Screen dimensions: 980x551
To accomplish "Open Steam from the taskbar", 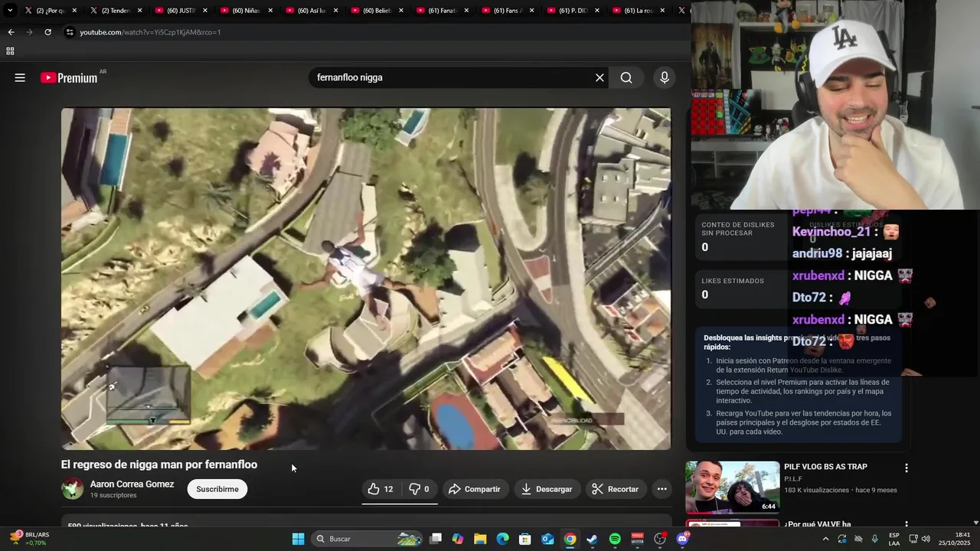I will coord(593,539).
